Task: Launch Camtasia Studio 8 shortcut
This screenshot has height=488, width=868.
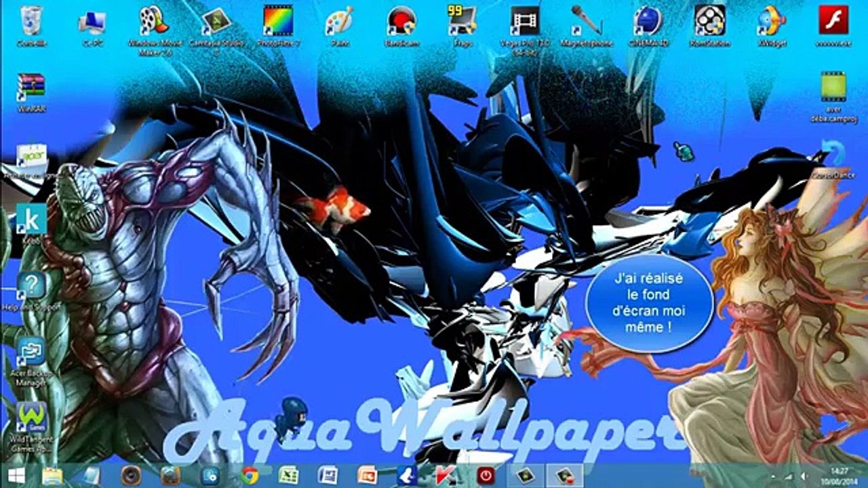Action: 216,29
